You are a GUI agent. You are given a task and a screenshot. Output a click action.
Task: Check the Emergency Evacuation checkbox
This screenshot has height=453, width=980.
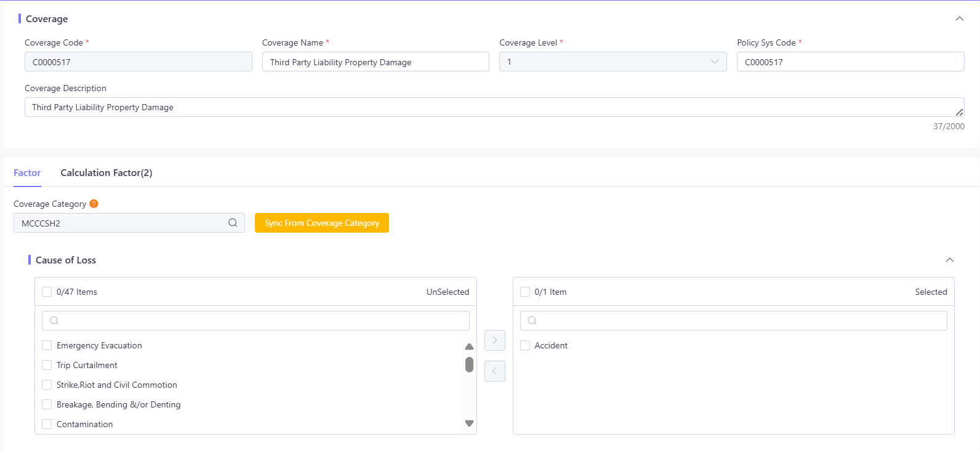[x=47, y=345]
